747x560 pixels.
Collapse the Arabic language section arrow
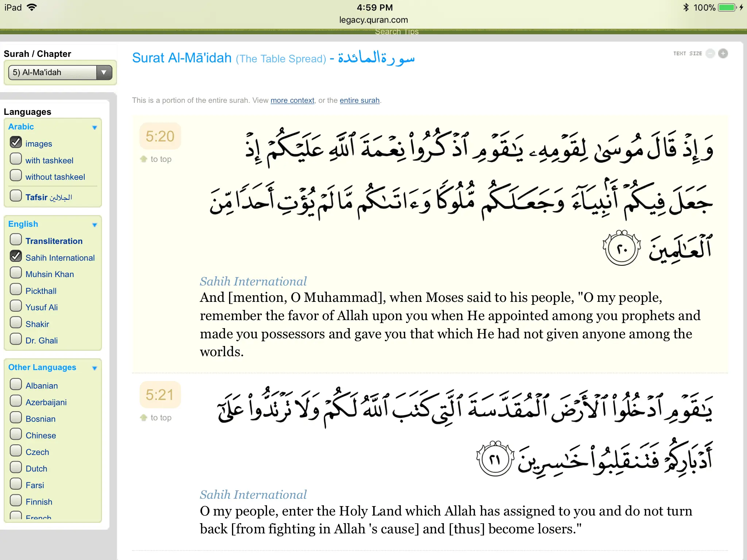[x=94, y=127]
